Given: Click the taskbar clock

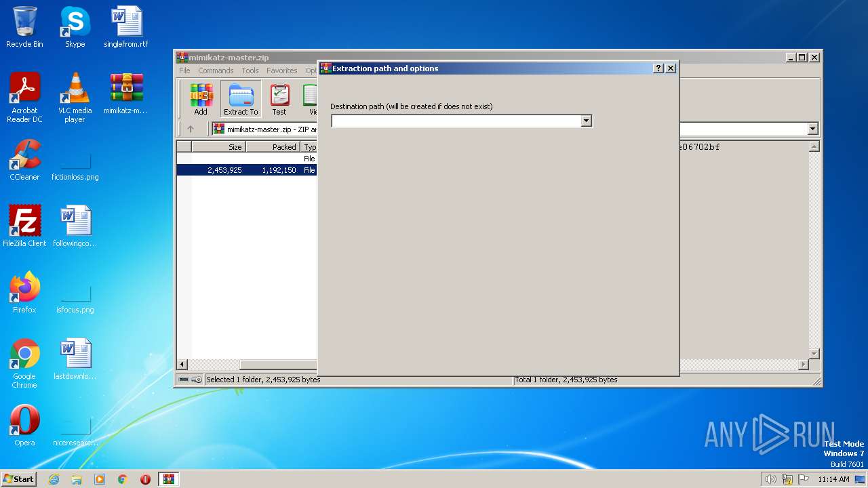Looking at the screenshot, I should [833, 479].
